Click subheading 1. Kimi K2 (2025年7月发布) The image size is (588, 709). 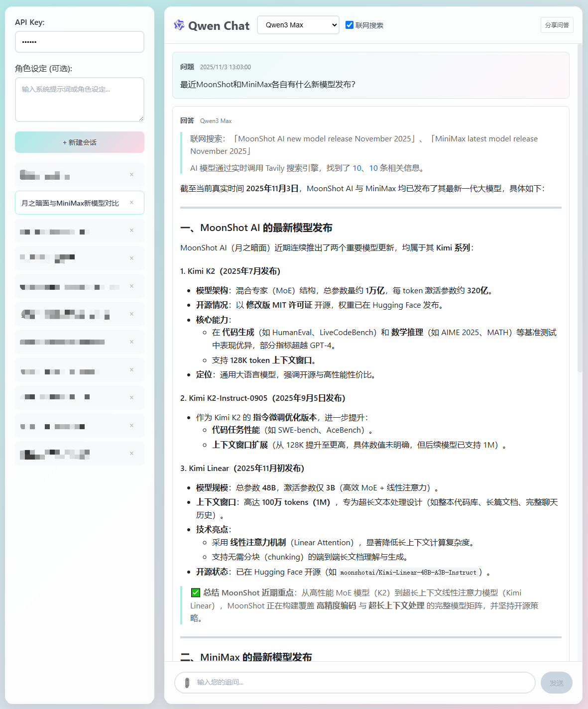[x=231, y=271]
